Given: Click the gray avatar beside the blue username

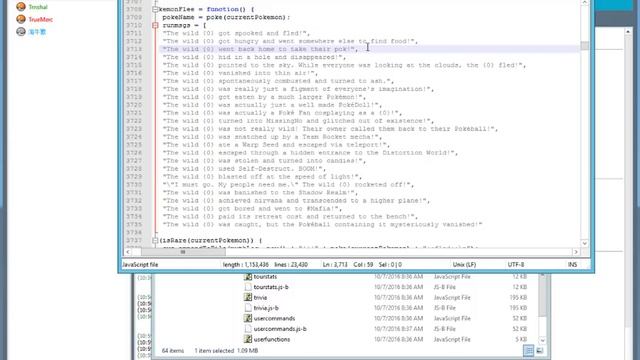Looking at the screenshot, I should point(21,31).
